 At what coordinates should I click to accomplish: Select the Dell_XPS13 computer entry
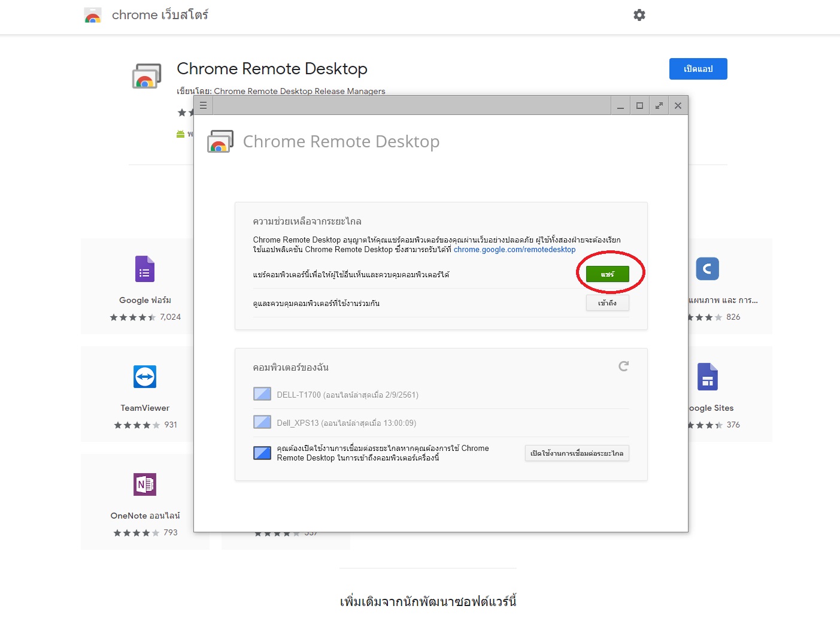tap(441, 423)
